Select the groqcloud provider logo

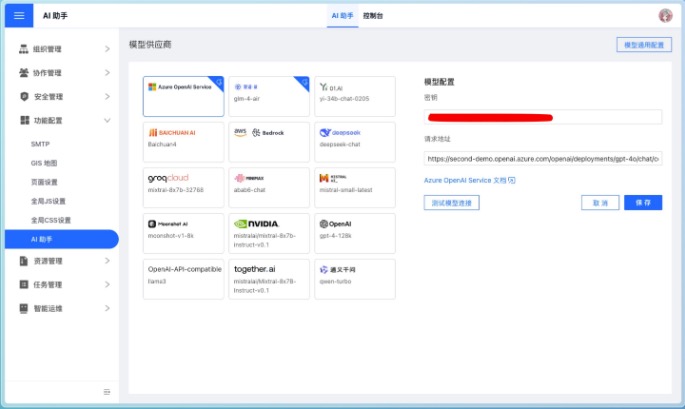[168, 178]
